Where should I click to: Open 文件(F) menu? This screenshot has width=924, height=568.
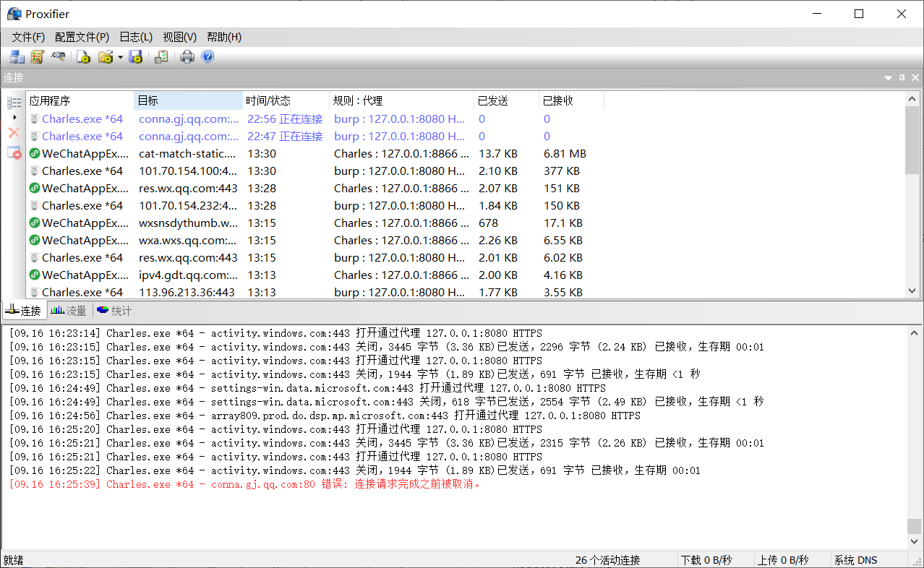pyautogui.click(x=28, y=37)
